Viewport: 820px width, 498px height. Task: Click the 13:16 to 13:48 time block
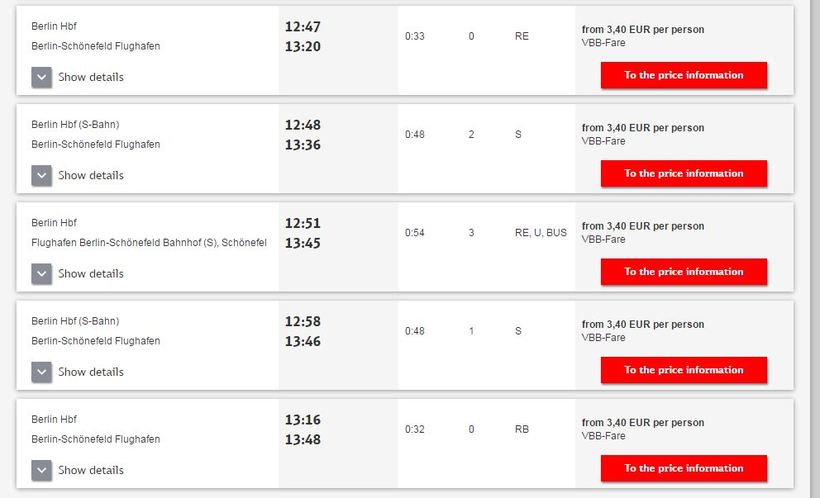(x=303, y=429)
